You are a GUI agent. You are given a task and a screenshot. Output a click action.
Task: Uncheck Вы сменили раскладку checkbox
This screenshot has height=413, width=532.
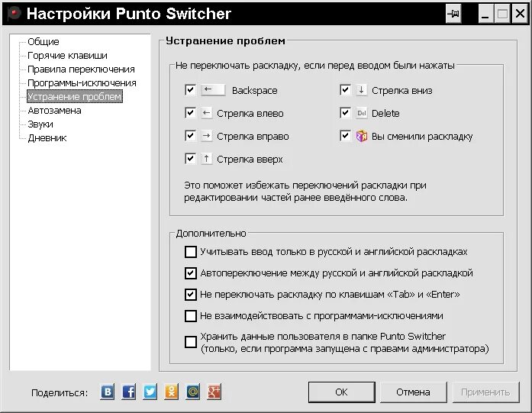coord(345,136)
